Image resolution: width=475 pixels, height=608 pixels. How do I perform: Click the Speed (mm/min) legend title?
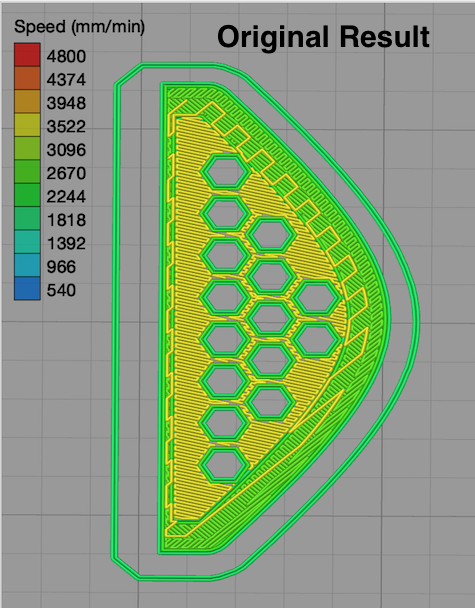[x=79, y=27]
